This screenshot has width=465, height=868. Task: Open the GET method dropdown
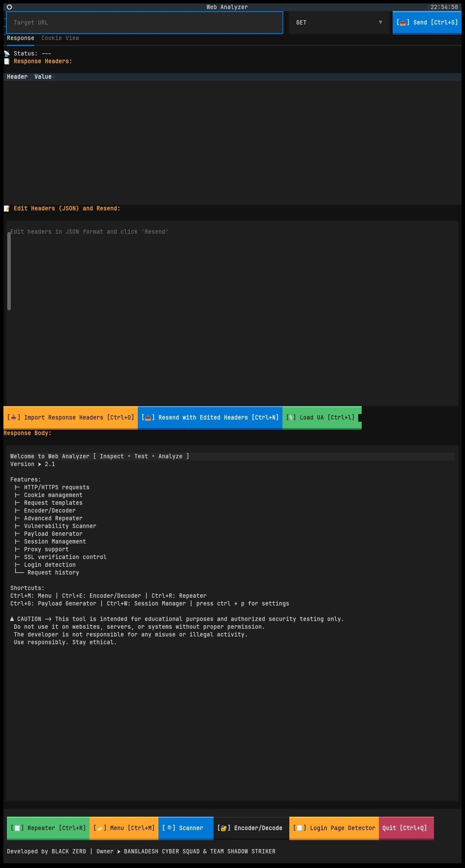coord(339,22)
